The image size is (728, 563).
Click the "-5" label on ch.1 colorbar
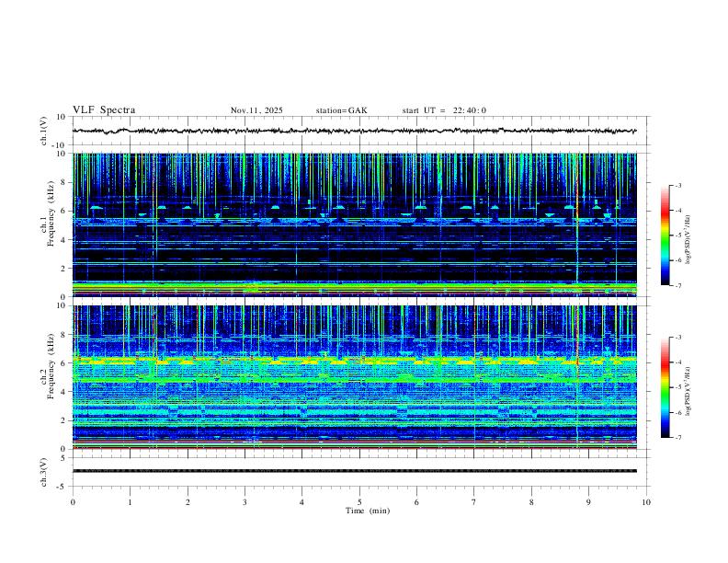677,236
